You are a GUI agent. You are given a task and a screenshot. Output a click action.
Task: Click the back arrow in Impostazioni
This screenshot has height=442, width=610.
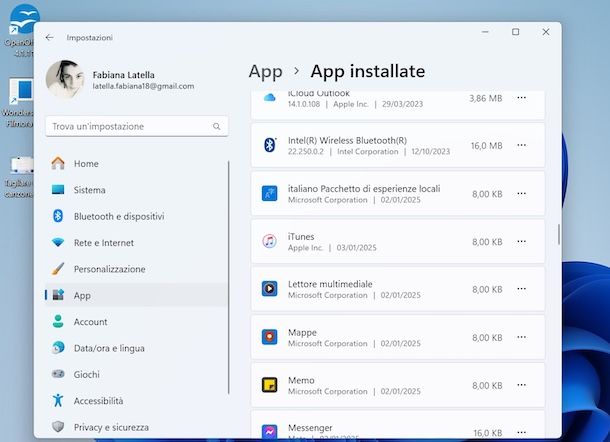[49, 37]
